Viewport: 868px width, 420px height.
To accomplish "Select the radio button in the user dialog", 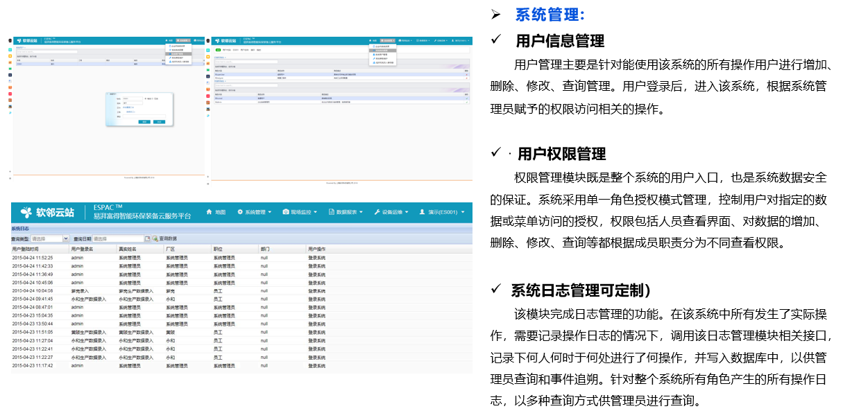I will pos(144,98).
